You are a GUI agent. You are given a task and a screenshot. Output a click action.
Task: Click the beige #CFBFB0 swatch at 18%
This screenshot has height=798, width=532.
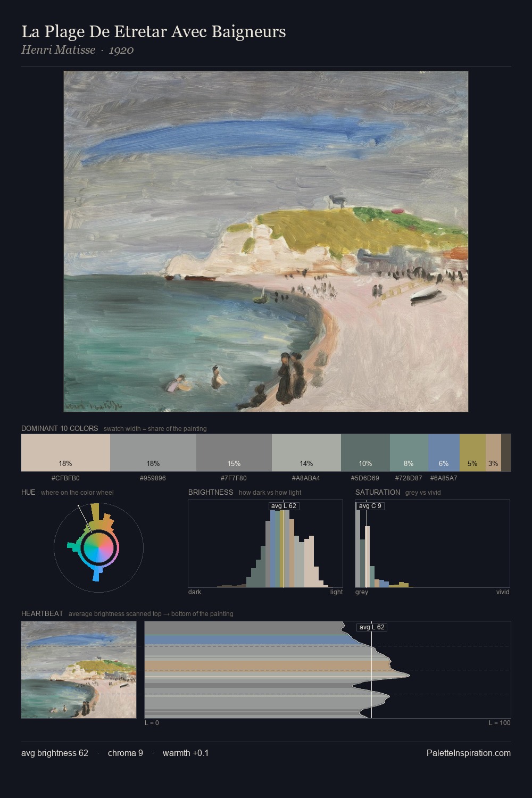coord(65,453)
